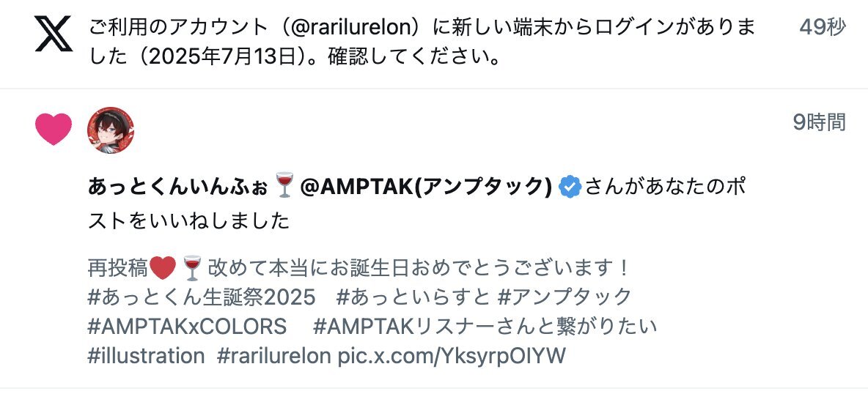This screenshot has width=868, height=394.
Task: Open hashtag #アンプタック
Action: pyautogui.click(x=564, y=297)
